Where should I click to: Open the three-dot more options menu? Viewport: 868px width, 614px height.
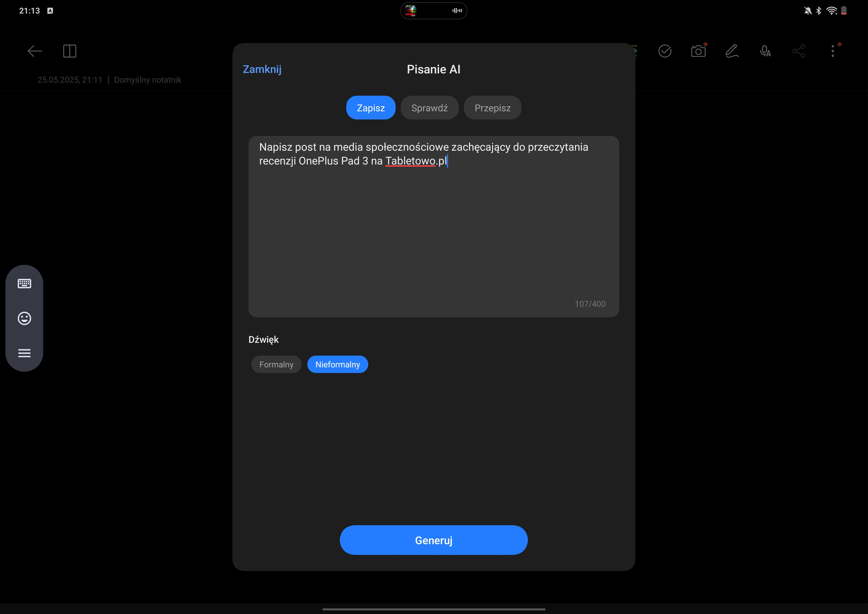[832, 51]
